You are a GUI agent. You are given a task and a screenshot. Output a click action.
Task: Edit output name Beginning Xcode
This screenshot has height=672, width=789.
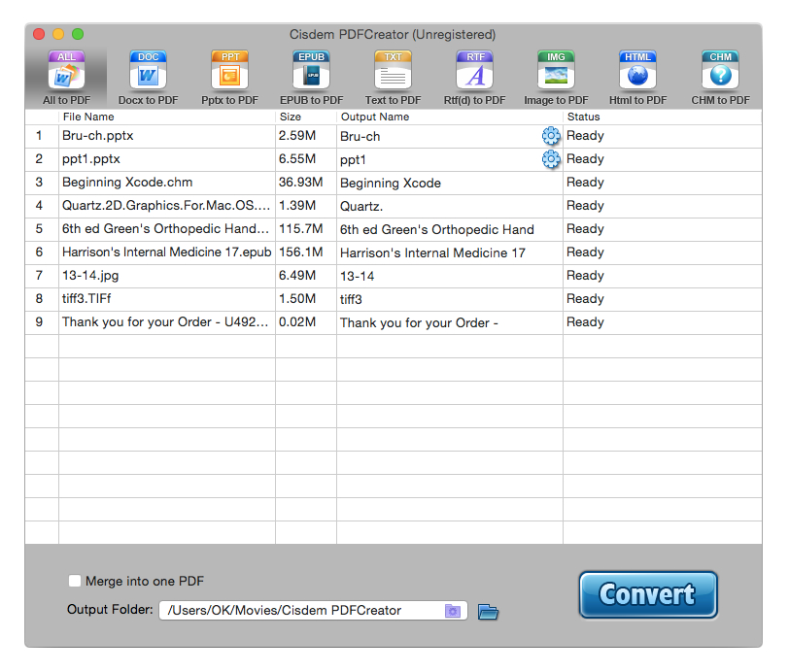click(391, 184)
